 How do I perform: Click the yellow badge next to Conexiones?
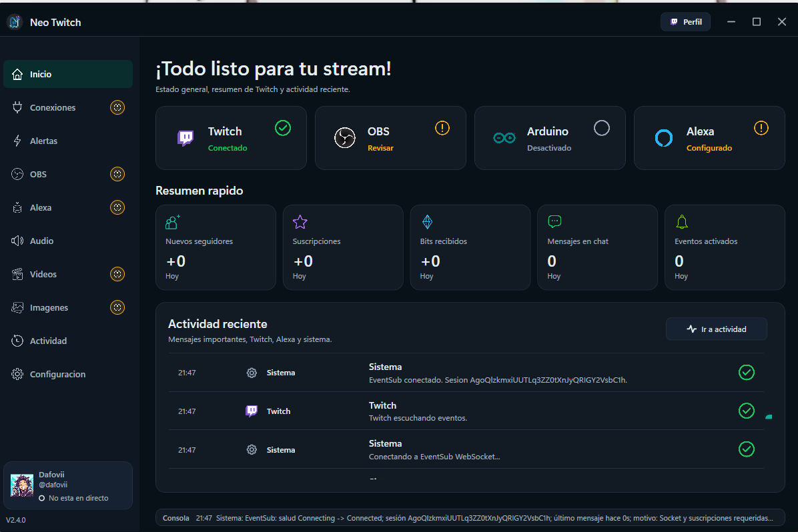[117, 107]
